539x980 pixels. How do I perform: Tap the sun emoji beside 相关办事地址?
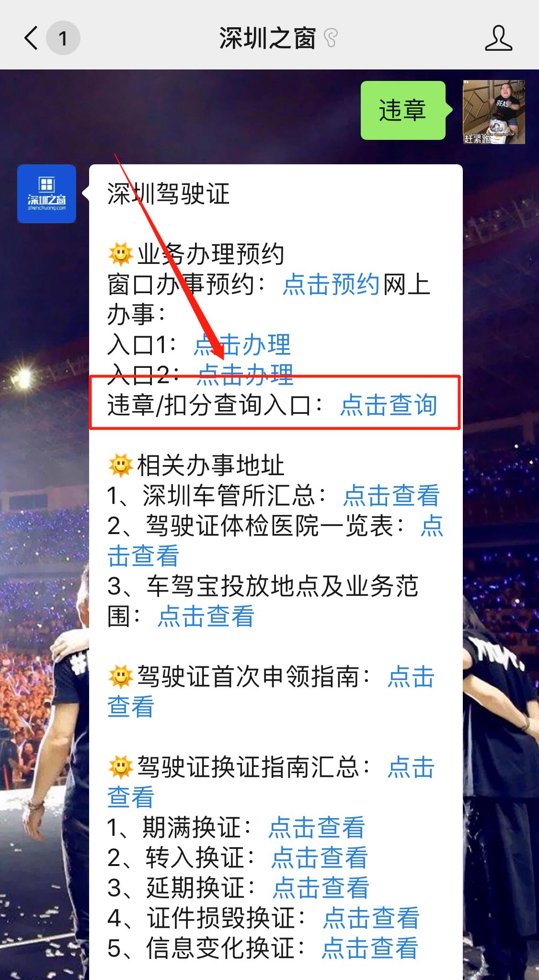click(x=120, y=466)
